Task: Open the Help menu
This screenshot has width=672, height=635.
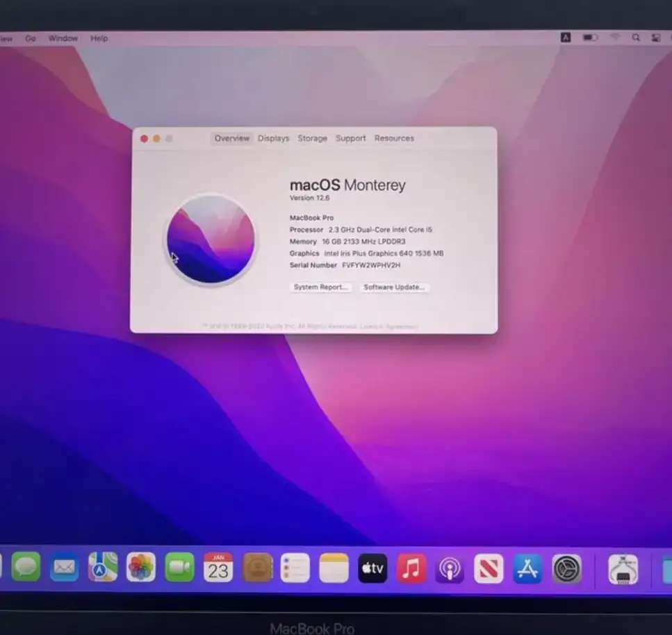Action: coord(99,39)
